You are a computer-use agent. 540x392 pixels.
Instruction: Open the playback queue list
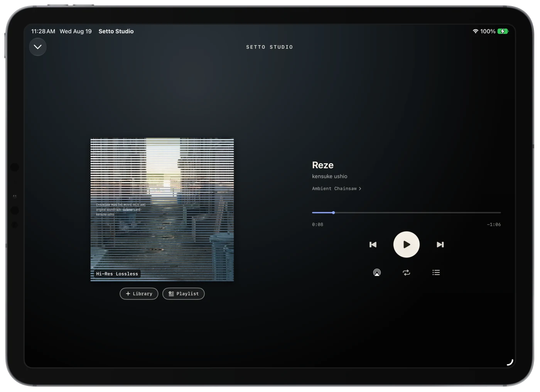[436, 272]
